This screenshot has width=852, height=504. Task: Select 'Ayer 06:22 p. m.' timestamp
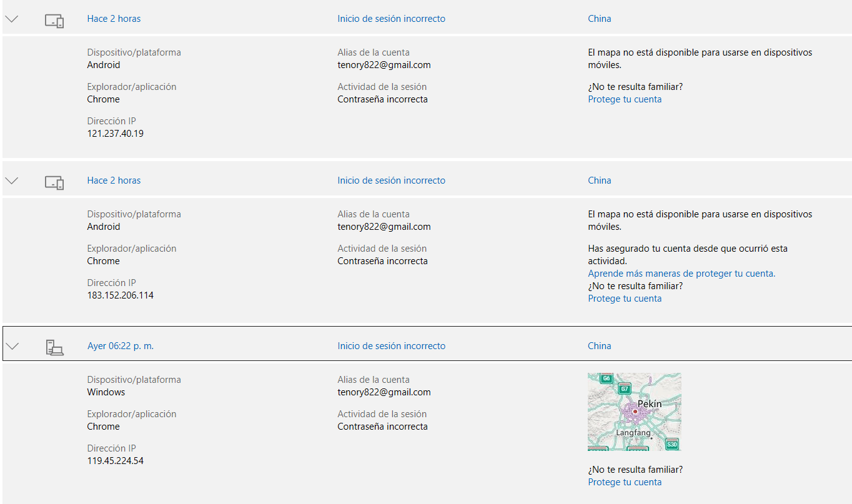[121, 346]
